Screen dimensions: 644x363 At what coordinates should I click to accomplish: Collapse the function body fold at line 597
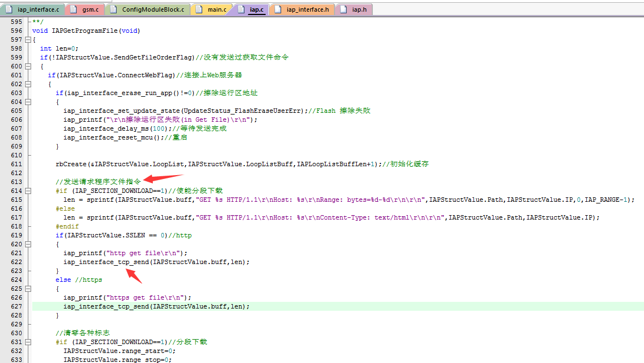pyautogui.click(x=28, y=40)
